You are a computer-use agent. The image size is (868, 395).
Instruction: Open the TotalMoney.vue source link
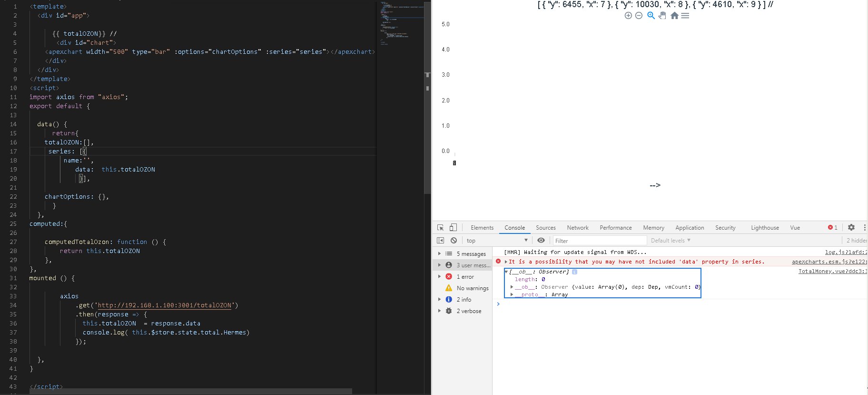(833, 271)
